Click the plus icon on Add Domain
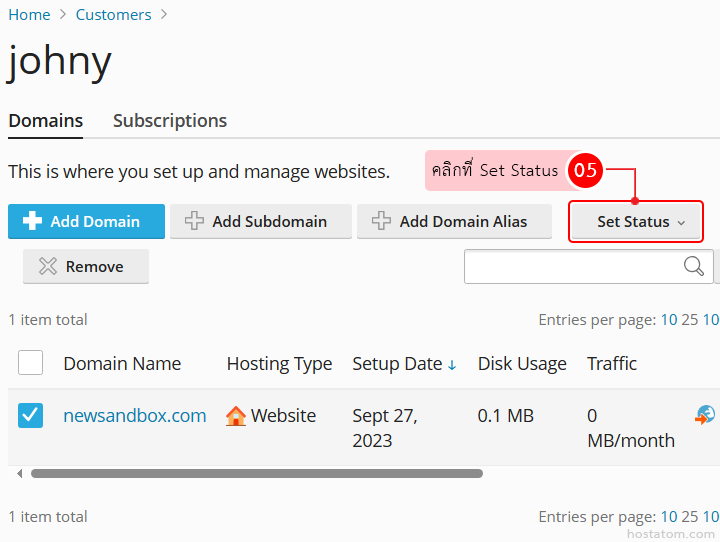This screenshot has height=542, width=720. (x=31, y=221)
